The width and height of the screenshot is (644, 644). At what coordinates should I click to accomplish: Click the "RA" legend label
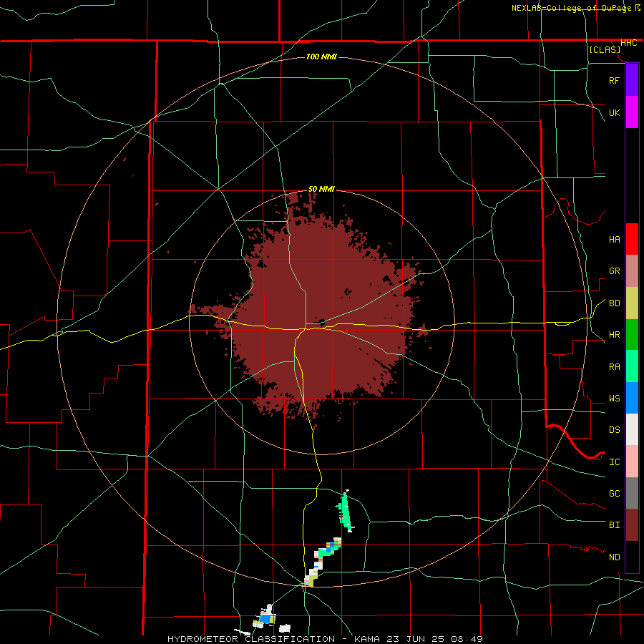(x=614, y=367)
